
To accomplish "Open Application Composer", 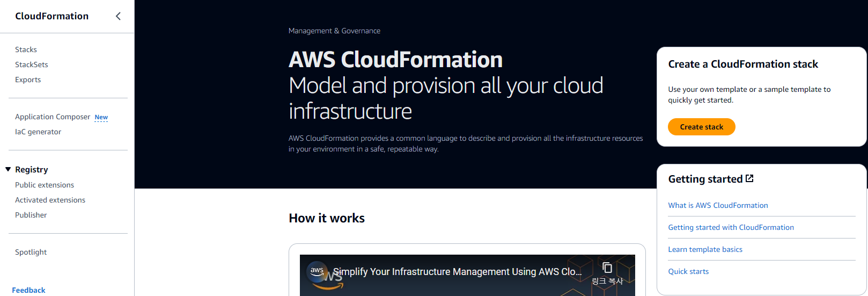I will point(53,117).
